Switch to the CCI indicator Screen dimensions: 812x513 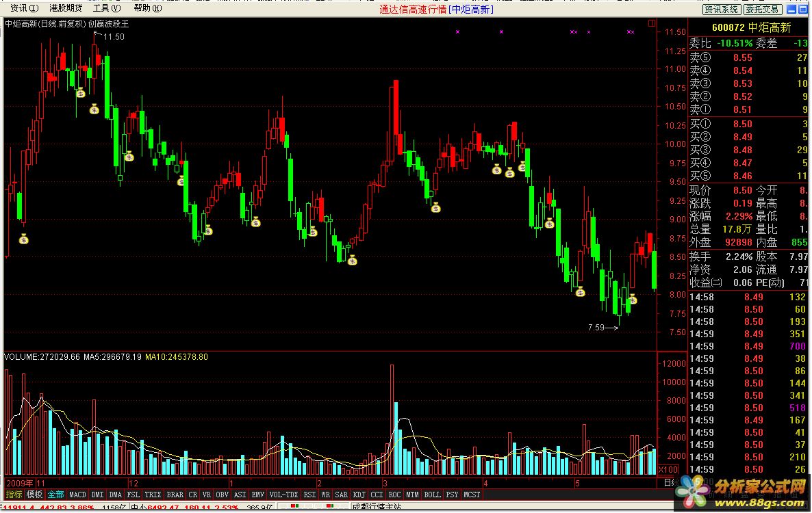[x=377, y=495]
